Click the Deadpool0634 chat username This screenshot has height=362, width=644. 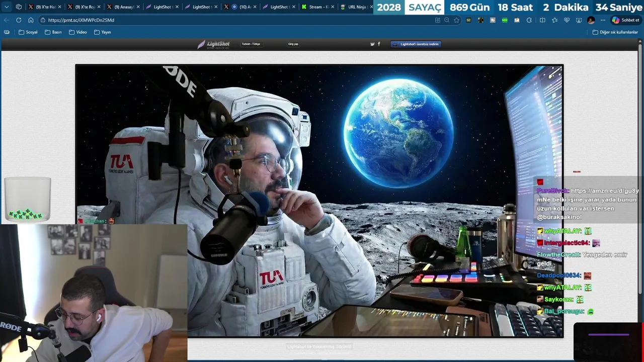click(x=559, y=276)
